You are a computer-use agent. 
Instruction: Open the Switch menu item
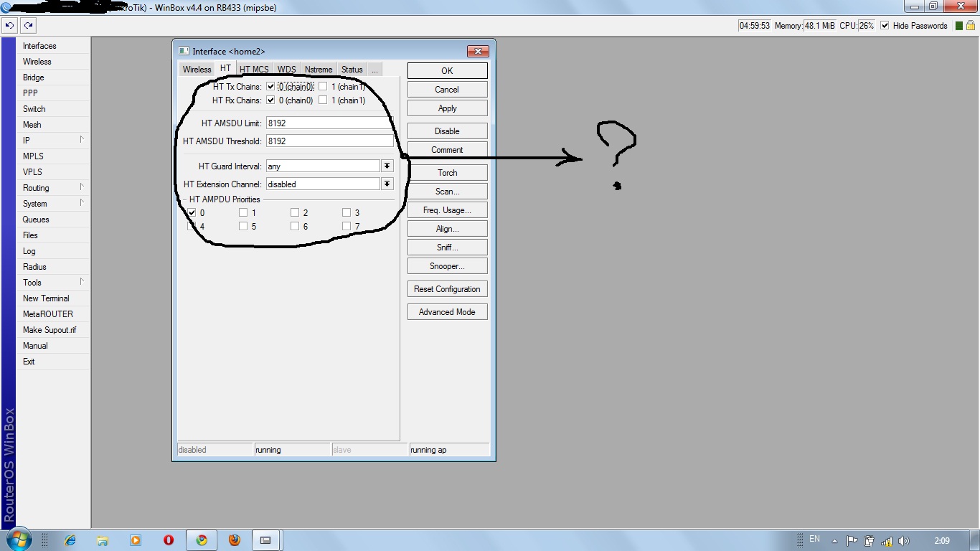pos(54,109)
